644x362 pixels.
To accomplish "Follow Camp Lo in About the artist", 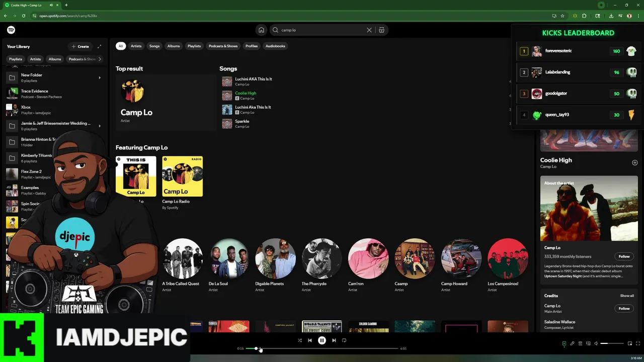I will (x=624, y=256).
